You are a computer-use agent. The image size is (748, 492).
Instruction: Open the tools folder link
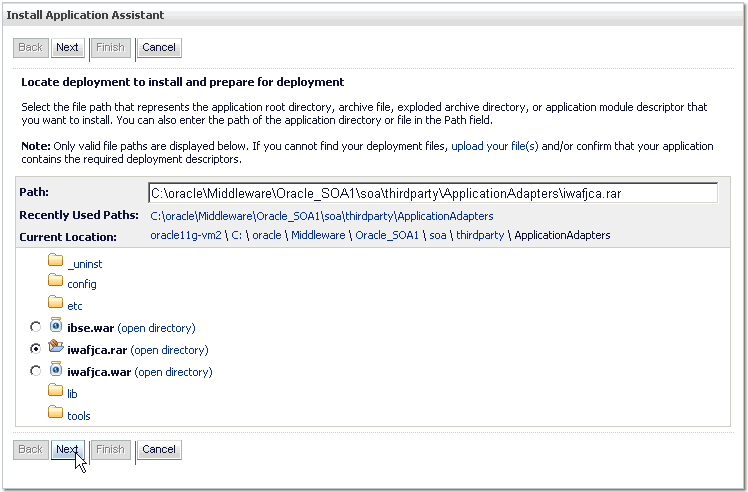click(79, 416)
